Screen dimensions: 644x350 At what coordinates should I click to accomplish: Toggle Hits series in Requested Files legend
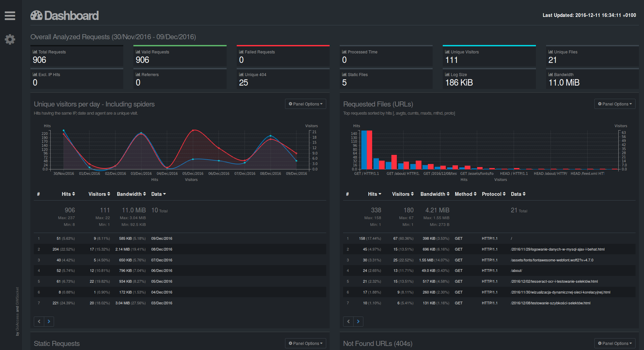(x=464, y=180)
